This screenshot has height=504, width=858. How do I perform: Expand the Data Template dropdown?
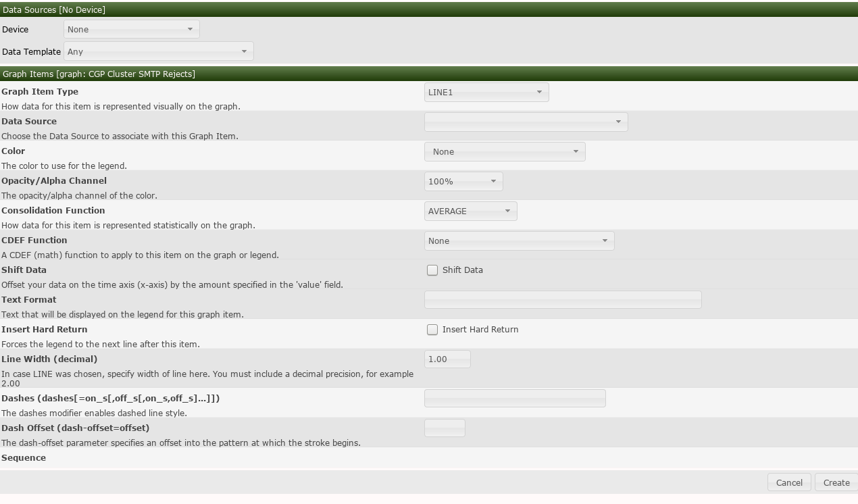pyautogui.click(x=158, y=51)
